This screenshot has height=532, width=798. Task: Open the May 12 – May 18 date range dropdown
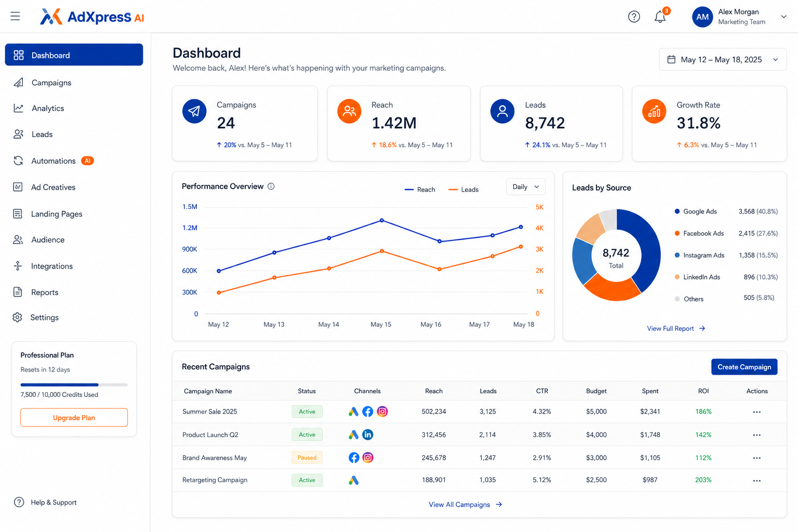point(723,60)
